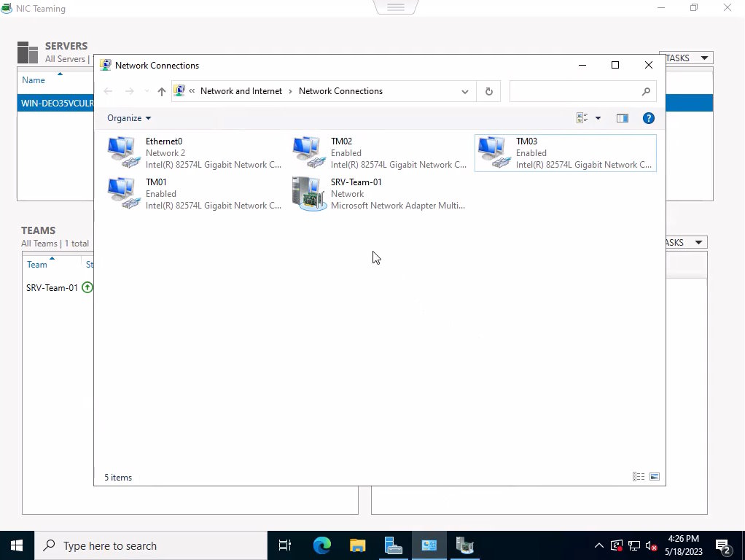Open Task View on taskbar
The height and width of the screenshot is (560, 745).
pos(284,545)
